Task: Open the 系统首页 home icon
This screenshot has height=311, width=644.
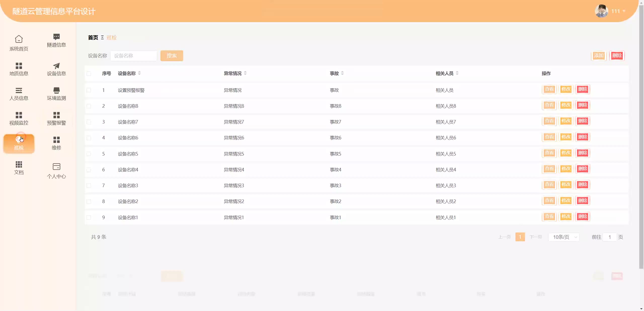Action: [19, 39]
